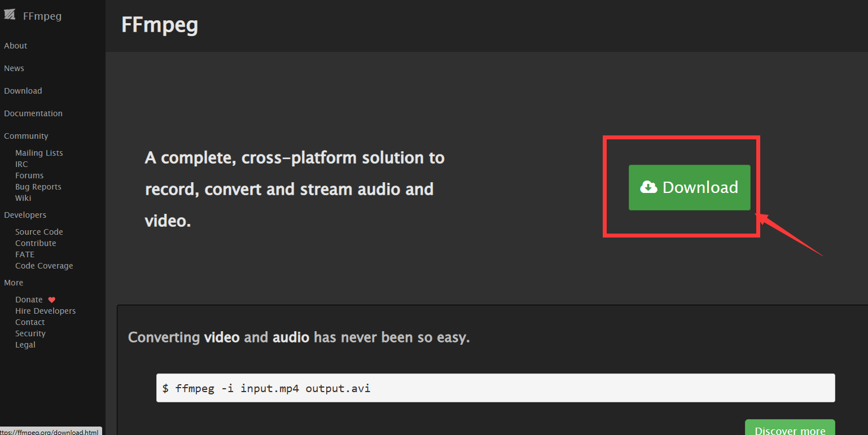Click the ffmpeg -i input.mp4 command box
The height and width of the screenshot is (435, 868).
point(496,388)
